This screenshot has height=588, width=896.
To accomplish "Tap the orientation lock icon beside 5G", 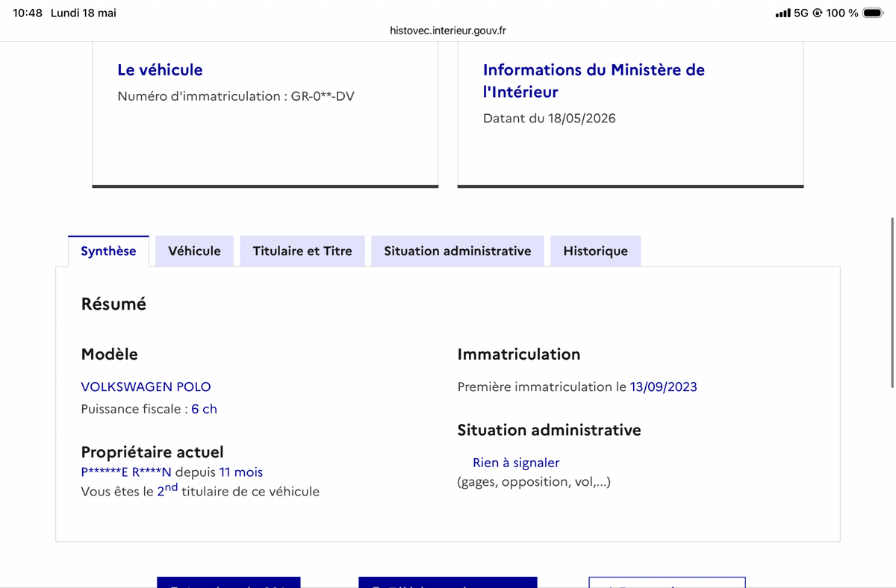I will coord(817,13).
